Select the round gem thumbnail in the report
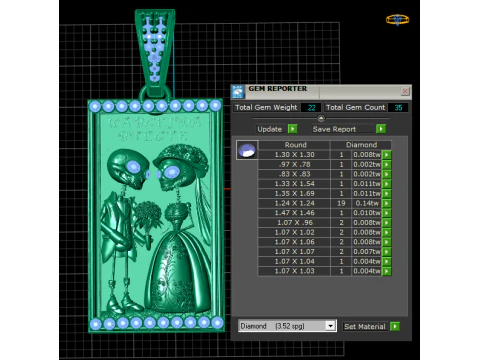The height and width of the screenshot is (360, 480). 247,150
